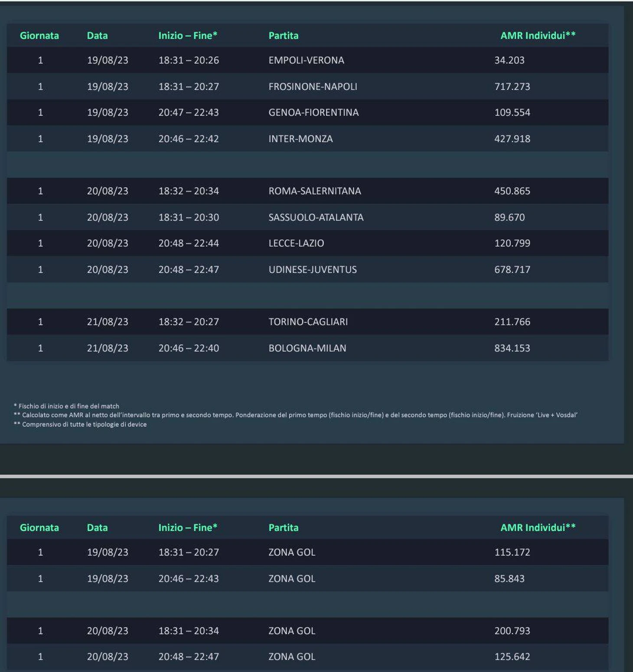Select TORINO-CAGLIARI match name

(308, 322)
